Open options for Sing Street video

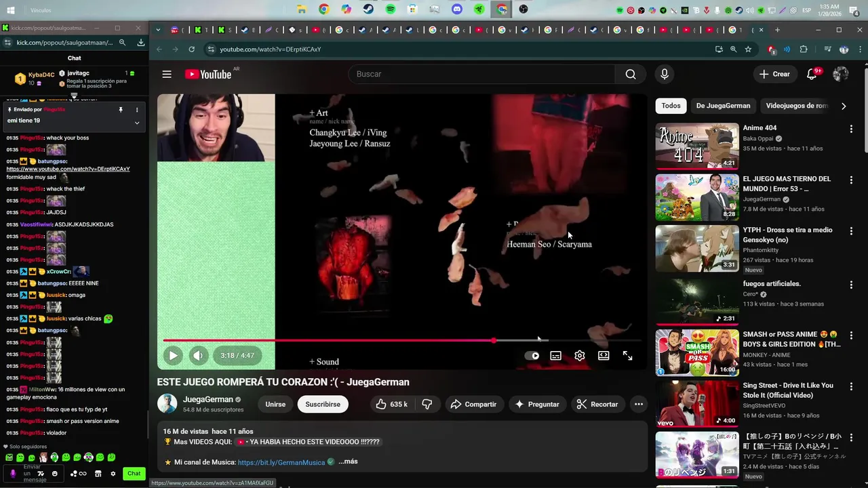coord(851,386)
